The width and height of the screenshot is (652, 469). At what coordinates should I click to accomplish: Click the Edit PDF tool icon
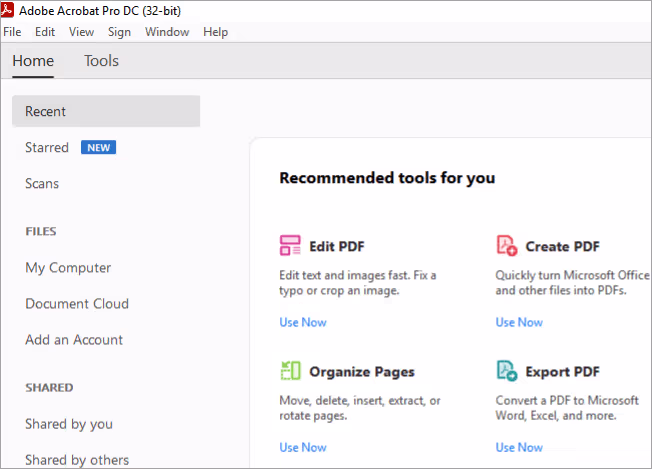click(x=290, y=245)
